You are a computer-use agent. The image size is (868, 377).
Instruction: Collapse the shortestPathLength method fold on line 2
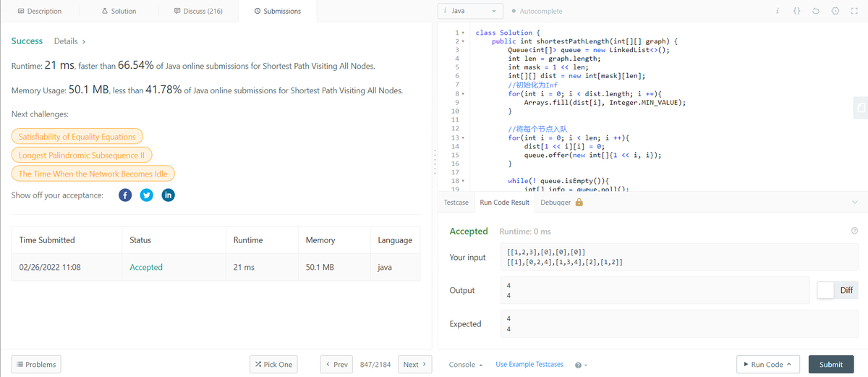(x=463, y=42)
